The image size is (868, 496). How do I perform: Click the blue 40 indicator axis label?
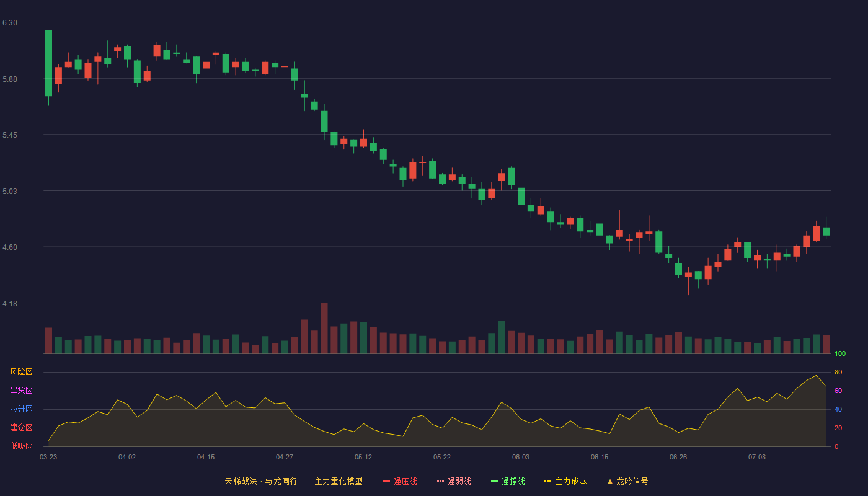click(x=838, y=409)
